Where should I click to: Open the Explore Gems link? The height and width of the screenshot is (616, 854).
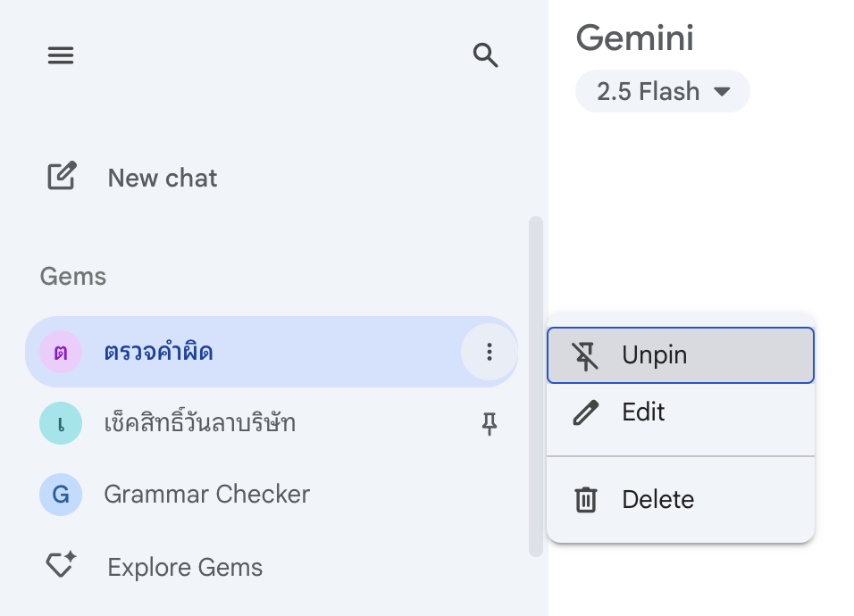click(x=185, y=567)
